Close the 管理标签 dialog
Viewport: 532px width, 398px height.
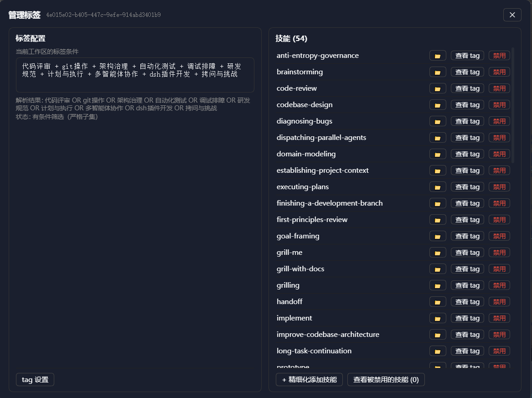(x=512, y=15)
